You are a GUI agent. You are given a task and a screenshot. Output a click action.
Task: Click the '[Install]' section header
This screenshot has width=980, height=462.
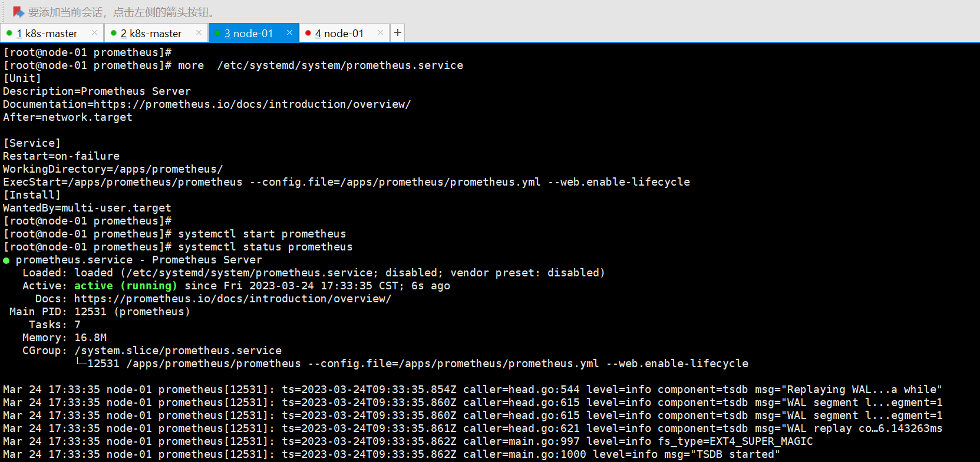click(x=32, y=195)
